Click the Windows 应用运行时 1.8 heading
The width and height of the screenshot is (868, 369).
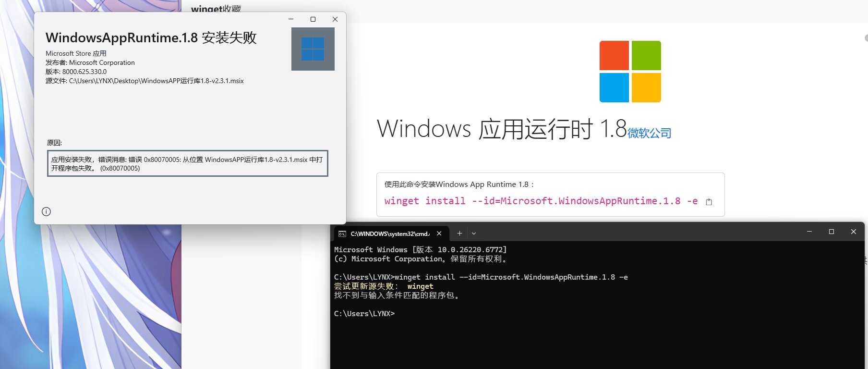click(x=501, y=129)
